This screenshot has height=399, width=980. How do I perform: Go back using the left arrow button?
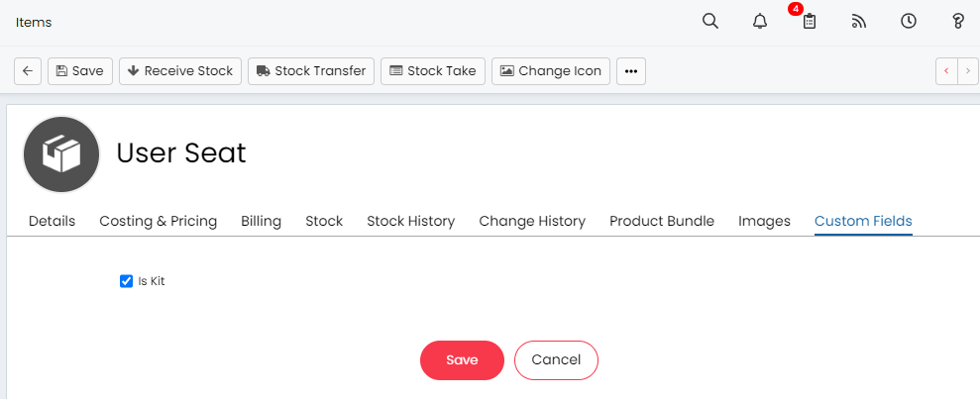pos(28,71)
